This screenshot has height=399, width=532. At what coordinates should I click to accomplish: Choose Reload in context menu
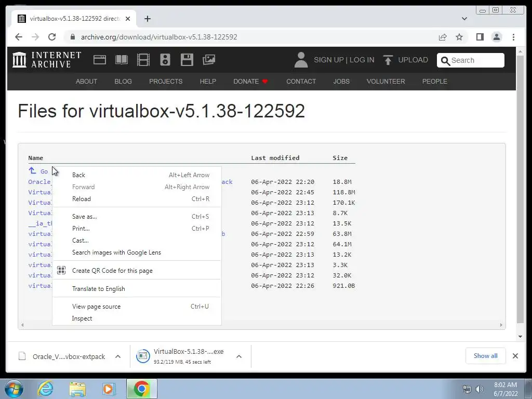pyautogui.click(x=137, y=199)
